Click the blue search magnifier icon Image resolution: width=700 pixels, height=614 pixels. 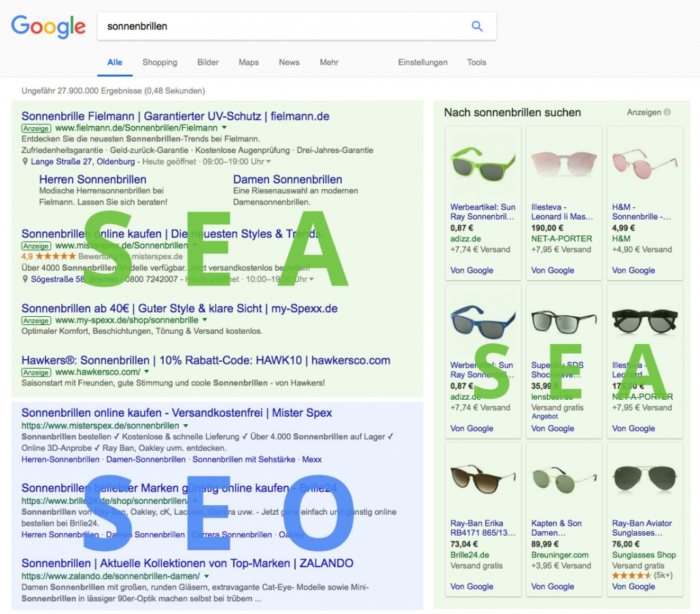[477, 27]
